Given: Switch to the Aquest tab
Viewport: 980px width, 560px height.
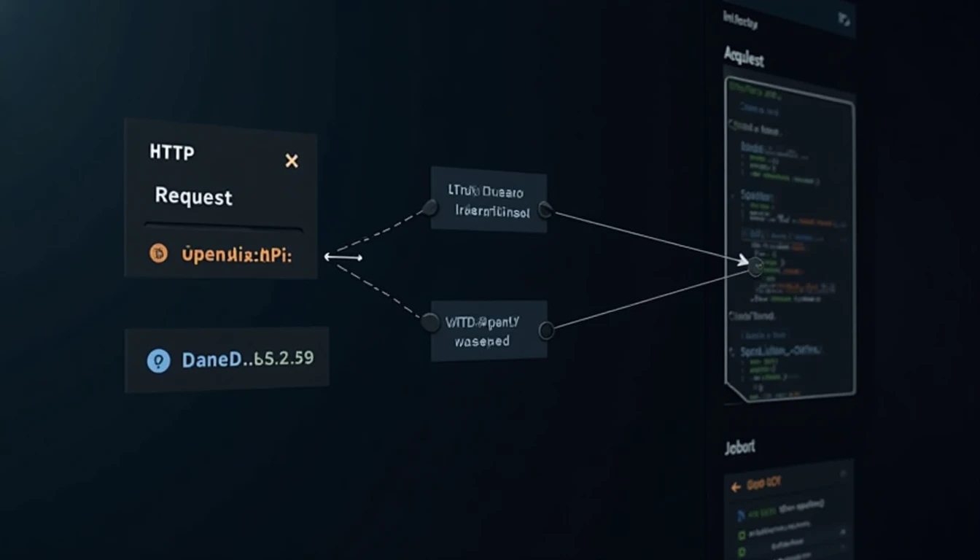Looking at the screenshot, I should click(x=744, y=58).
